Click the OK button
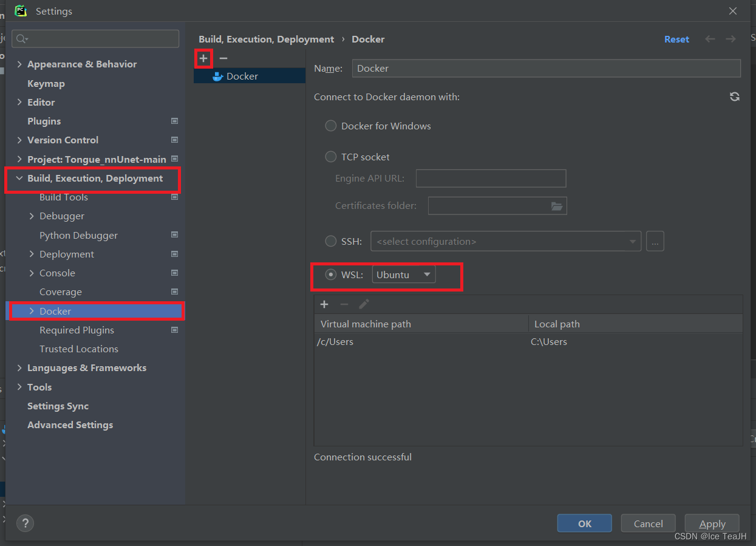This screenshot has width=756, height=546. click(x=585, y=524)
